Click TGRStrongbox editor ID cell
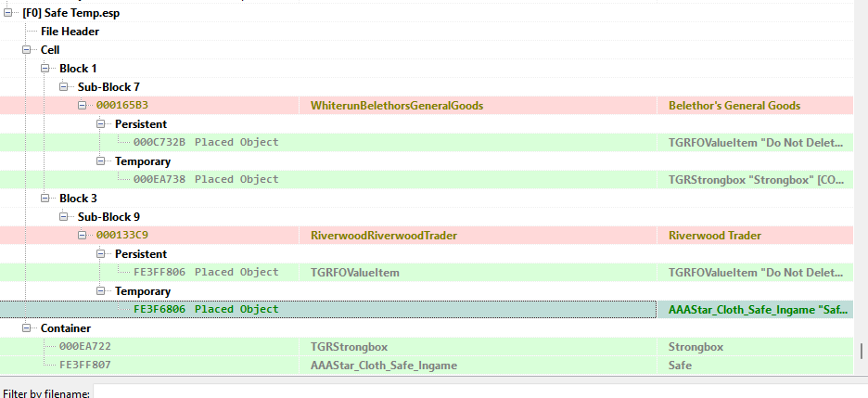The height and width of the screenshot is (398, 868). (x=349, y=347)
